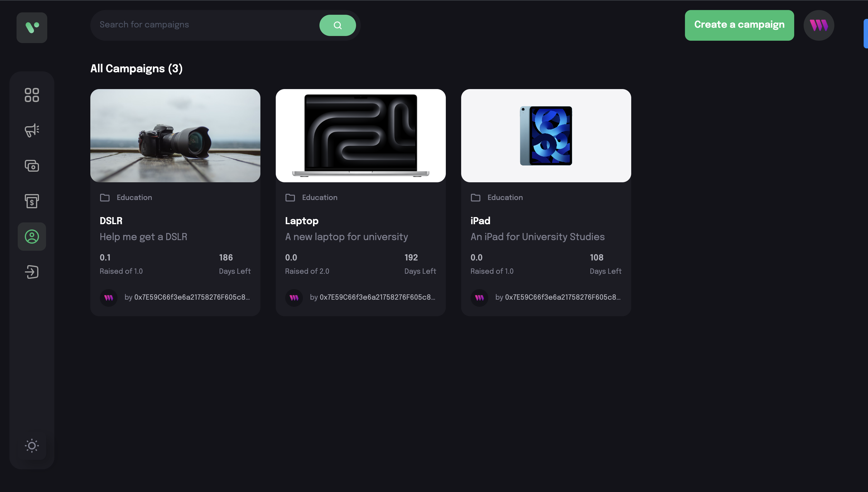Click the green search magnifier button

[337, 25]
